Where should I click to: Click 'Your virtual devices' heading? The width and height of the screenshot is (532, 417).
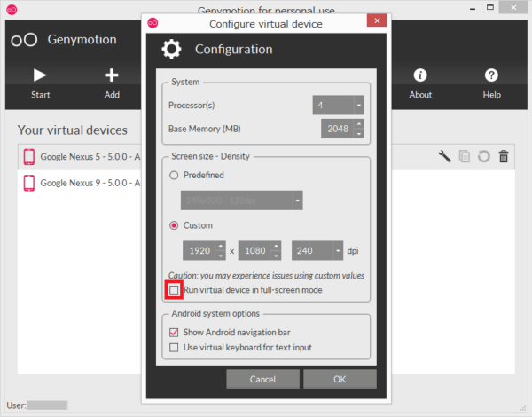click(73, 130)
